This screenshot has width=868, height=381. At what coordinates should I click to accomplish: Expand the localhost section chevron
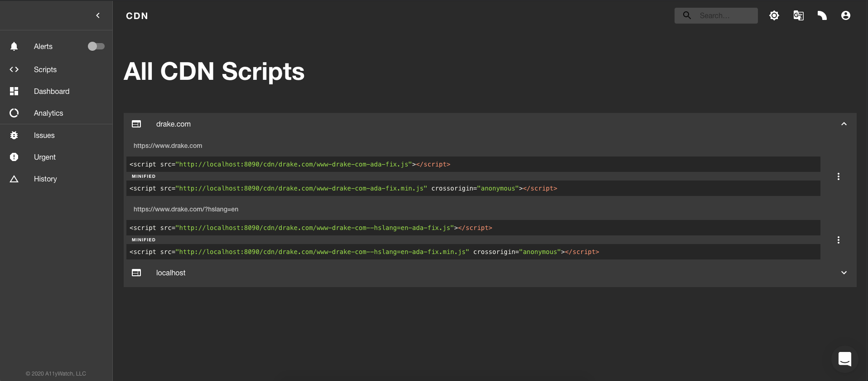tap(844, 273)
